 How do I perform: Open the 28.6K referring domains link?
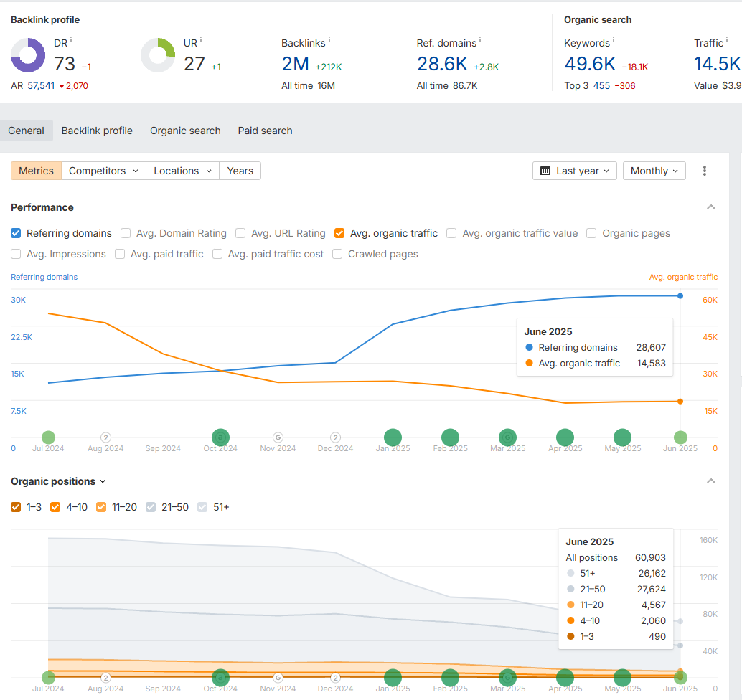(442, 65)
